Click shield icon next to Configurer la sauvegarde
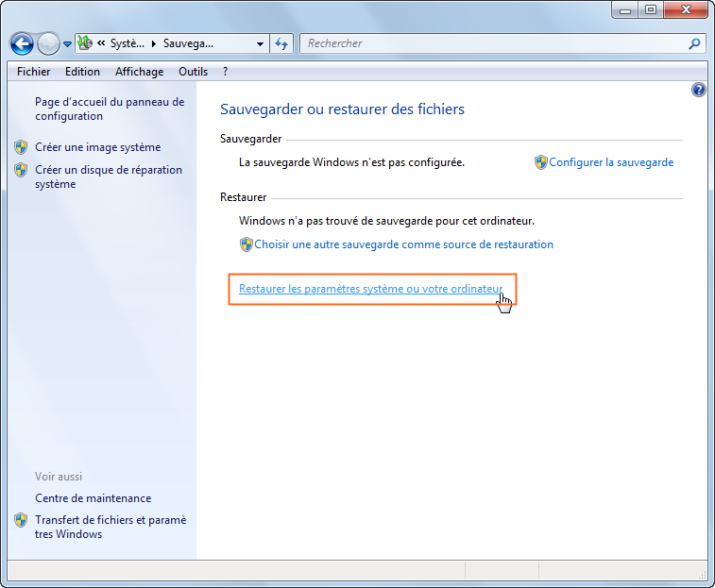The height and width of the screenshot is (588, 715). pyautogui.click(x=541, y=162)
